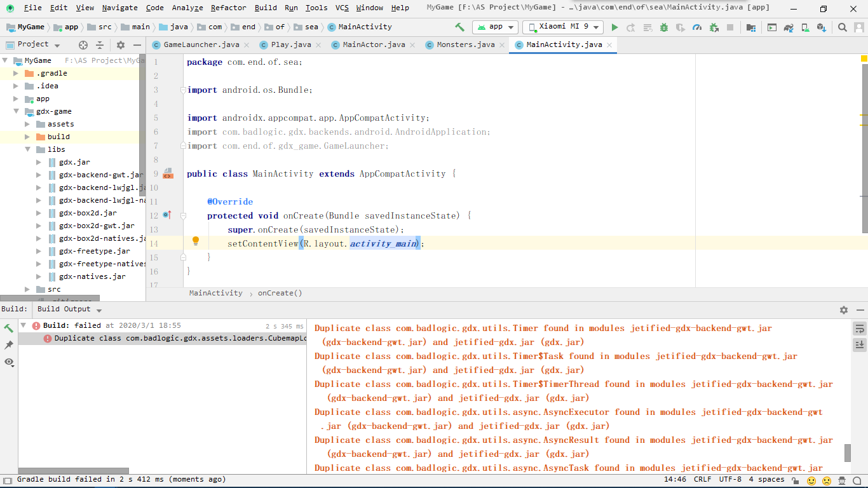Screen dimensions: 868x488
Task: Click scroll-from-source target icon in Project panel
Action: [x=83, y=45]
